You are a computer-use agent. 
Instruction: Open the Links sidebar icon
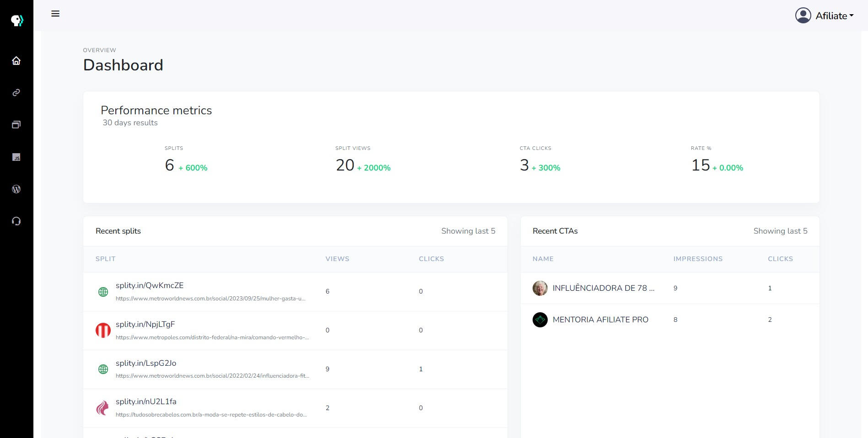point(16,93)
